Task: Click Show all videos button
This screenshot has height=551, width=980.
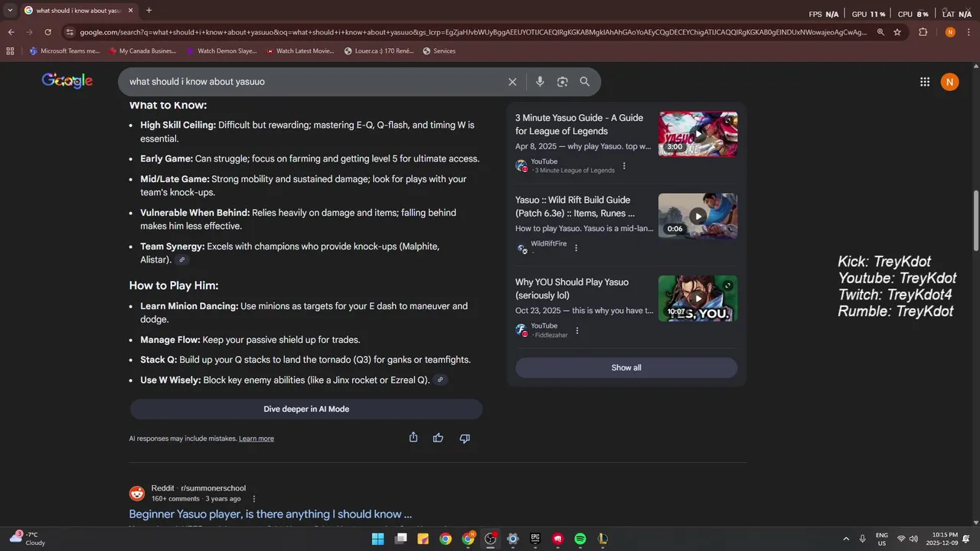Action: [626, 368]
